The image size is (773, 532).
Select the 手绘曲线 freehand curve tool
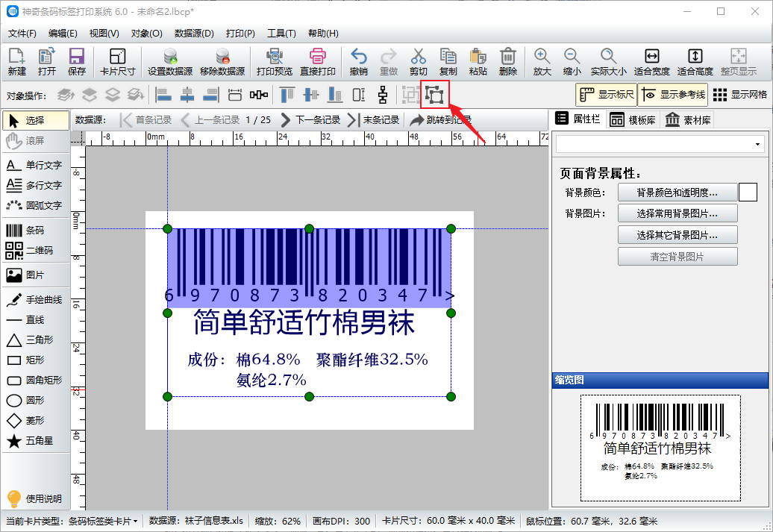tap(36, 300)
